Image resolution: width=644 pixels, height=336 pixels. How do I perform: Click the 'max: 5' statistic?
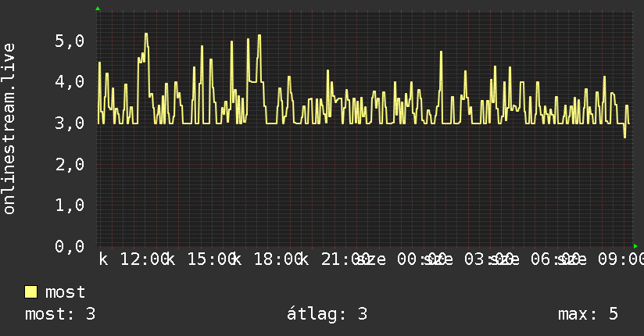(588, 314)
